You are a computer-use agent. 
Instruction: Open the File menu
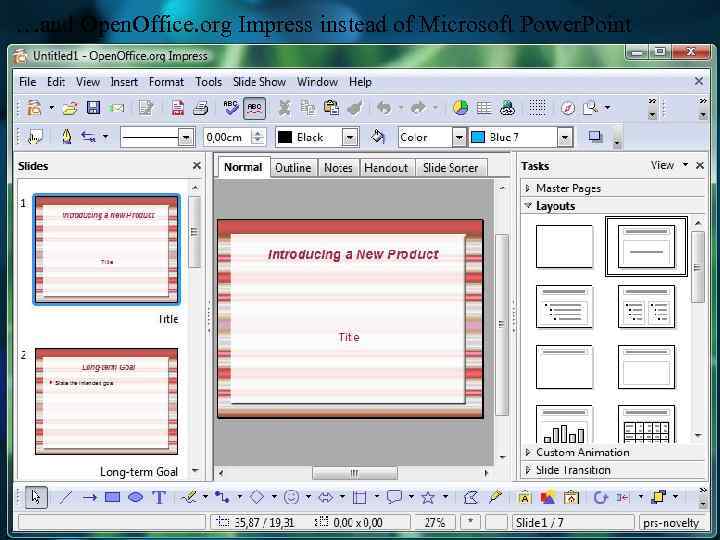pyautogui.click(x=28, y=82)
